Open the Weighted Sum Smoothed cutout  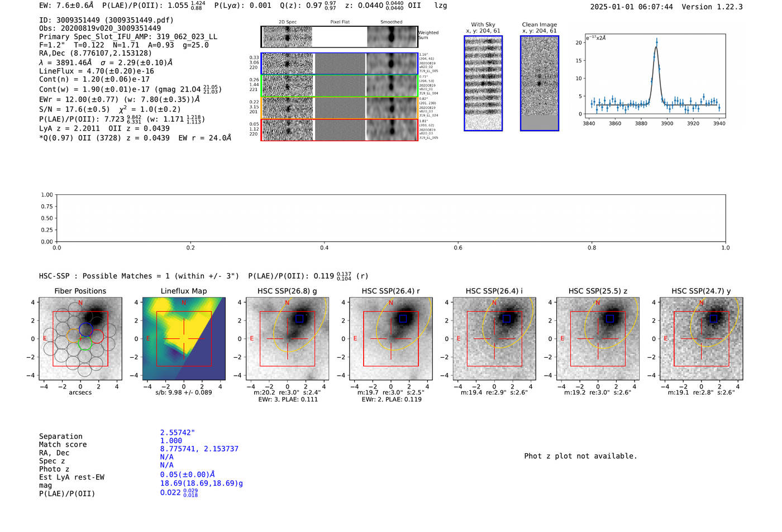392,37
